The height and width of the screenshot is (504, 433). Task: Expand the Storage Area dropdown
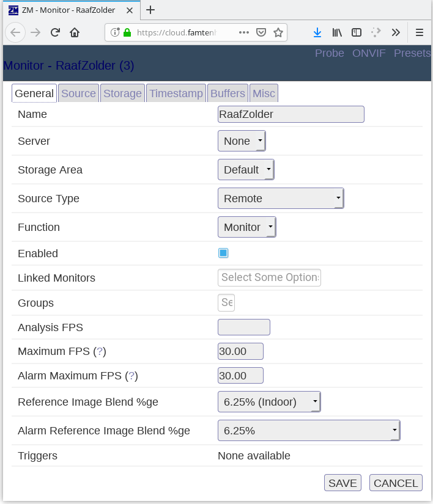[x=246, y=170]
